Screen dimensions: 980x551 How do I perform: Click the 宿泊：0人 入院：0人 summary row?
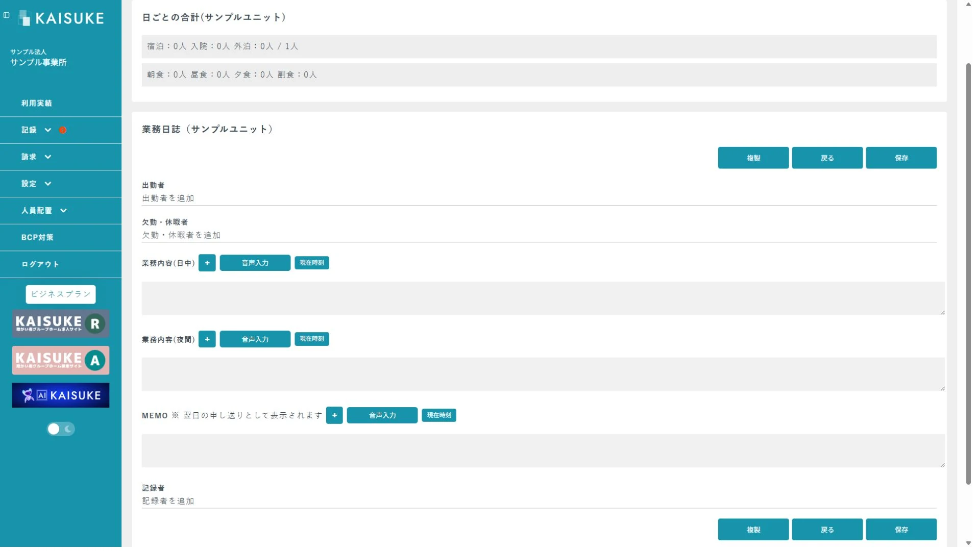(x=539, y=46)
